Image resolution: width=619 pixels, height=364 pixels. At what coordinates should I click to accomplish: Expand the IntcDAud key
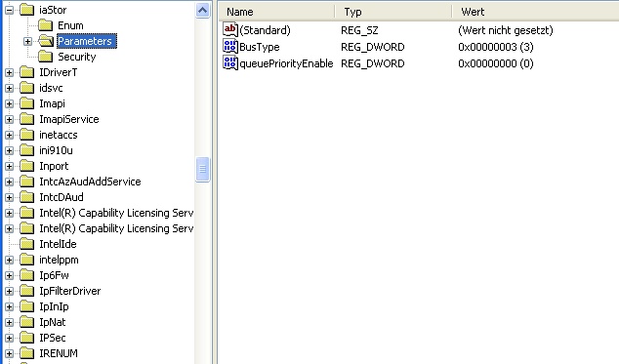[x=9, y=197]
